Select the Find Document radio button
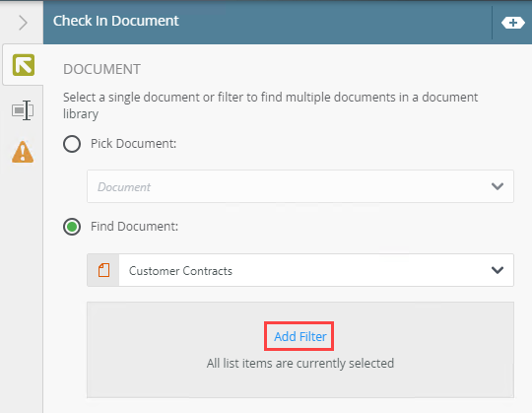532x413 pixels. [72, 227]
